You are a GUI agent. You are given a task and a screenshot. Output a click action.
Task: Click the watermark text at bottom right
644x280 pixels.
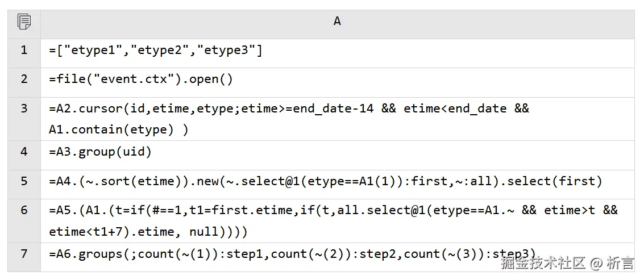[567, 263]
